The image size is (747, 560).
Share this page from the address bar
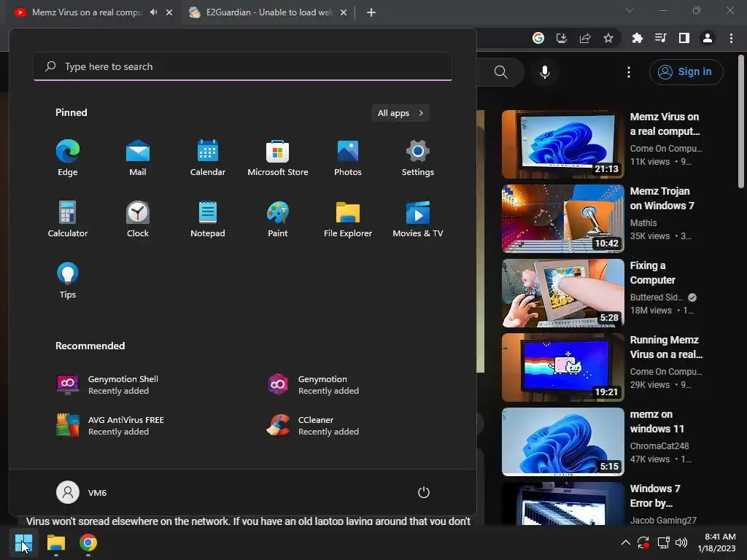pyautogui.click(x=585, y=38)
